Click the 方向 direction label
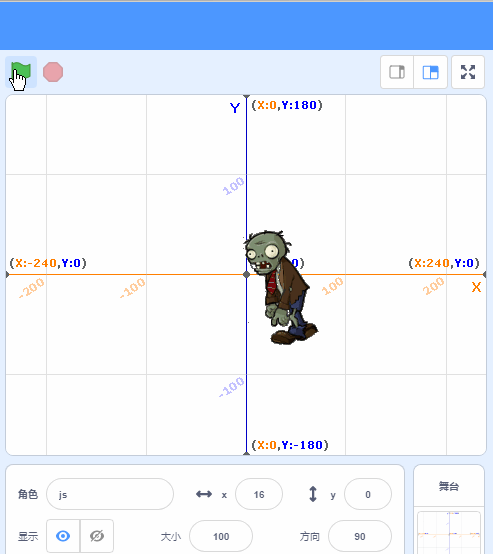493x554 pixels. tap(310, 536)
